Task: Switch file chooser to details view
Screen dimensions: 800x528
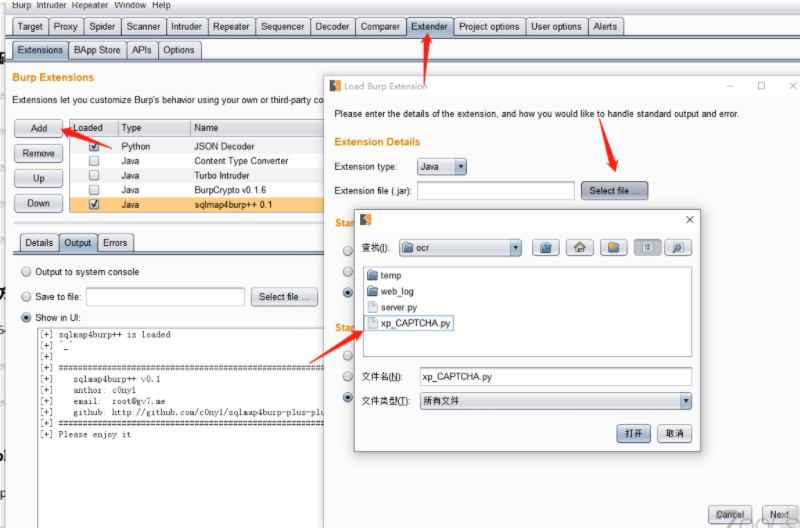Action: click(x=678, y=247)
